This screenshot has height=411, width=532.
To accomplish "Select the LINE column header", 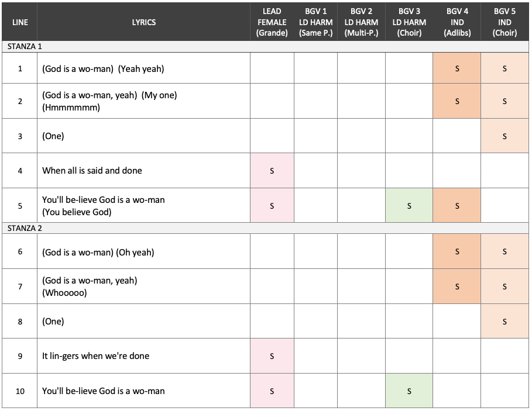I will (20, 22).
